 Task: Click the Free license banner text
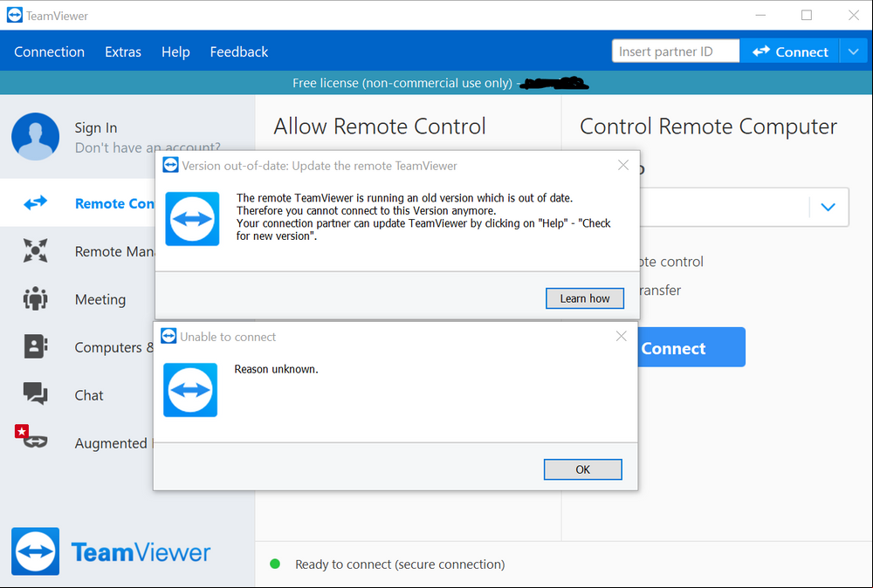click(402, 83)
